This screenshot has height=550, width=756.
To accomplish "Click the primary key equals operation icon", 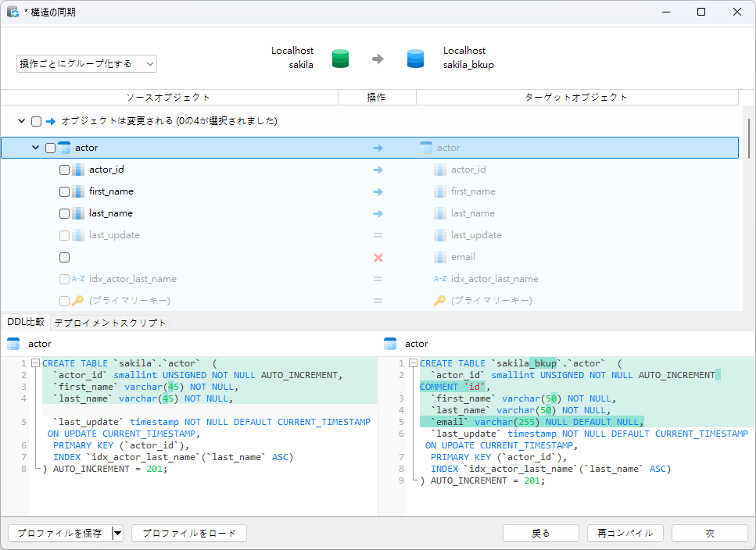I will click(x=378, y=301).
